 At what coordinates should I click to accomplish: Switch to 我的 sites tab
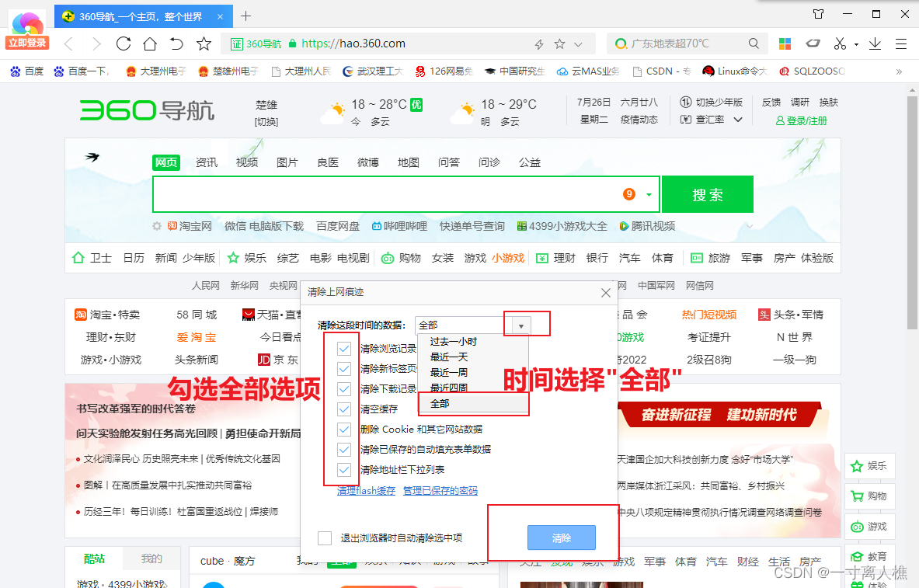point(151,558)
